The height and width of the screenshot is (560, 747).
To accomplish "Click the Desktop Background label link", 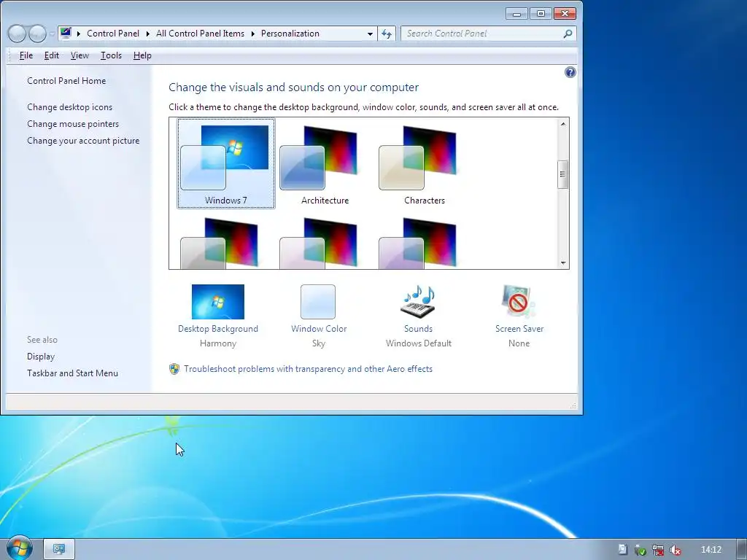I will click(x=217, y=329).
